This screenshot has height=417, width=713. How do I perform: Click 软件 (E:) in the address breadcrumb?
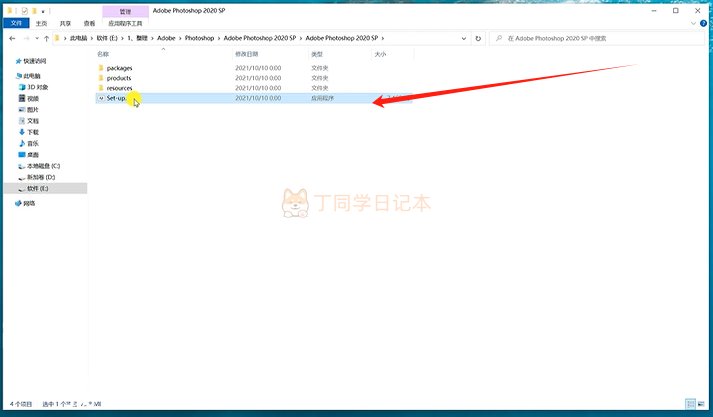pos(107,38)
